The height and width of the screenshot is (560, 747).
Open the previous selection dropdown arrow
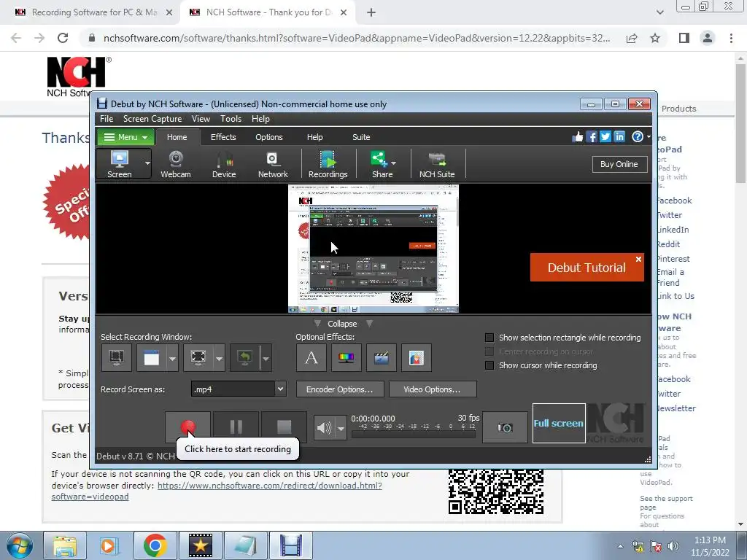coord(266,358)
